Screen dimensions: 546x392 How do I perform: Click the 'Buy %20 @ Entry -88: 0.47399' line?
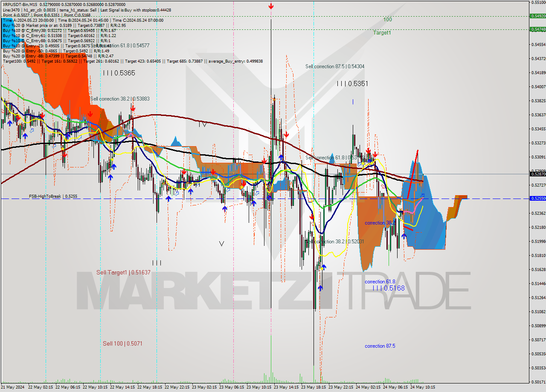58,56
